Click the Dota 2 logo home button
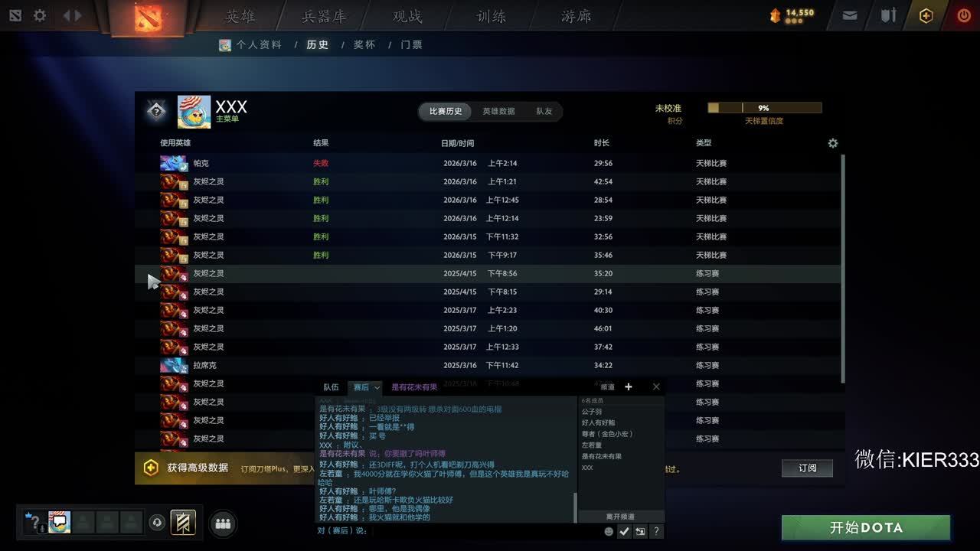This screenshot has width=980, height=551. tap(148, 17)
